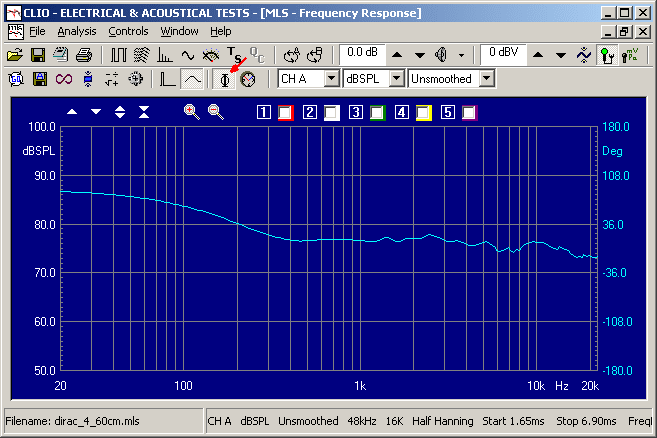
Task: Open the CH A channel dropdown
Action: (x=331, y=78)
